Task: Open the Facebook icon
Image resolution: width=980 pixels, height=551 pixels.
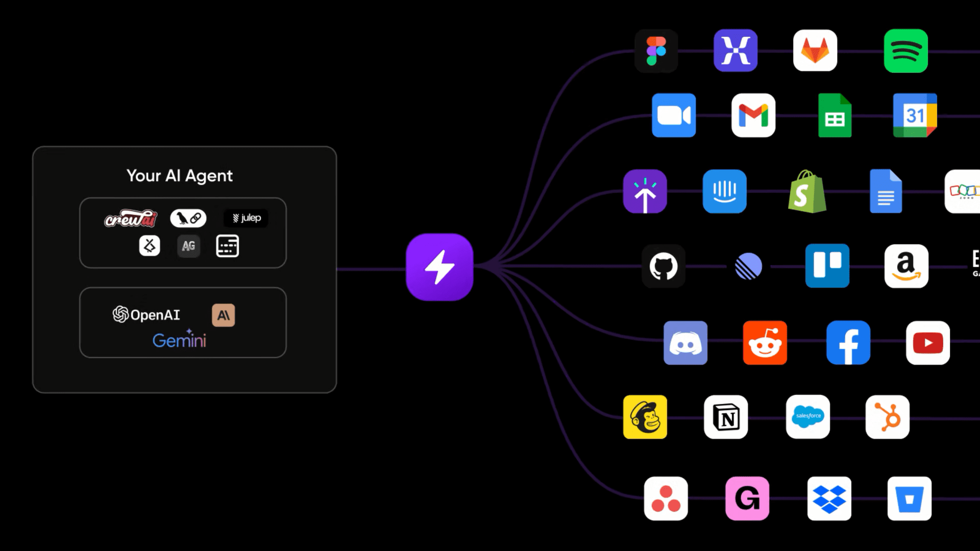Action: coord(848,343)
